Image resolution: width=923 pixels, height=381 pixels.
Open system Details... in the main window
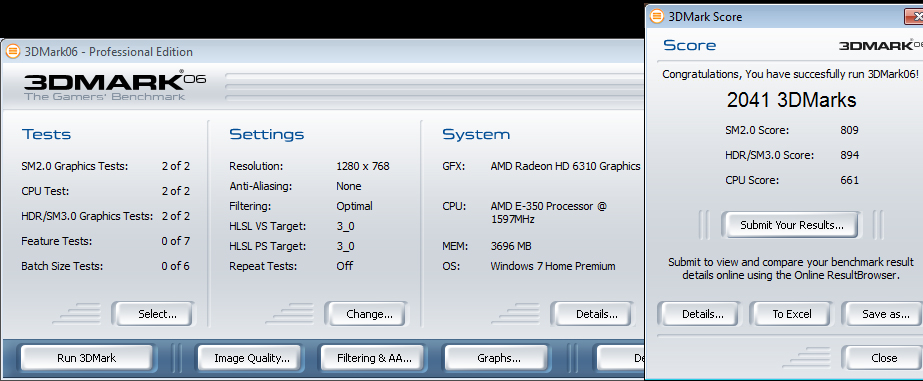tap(593, 314)
